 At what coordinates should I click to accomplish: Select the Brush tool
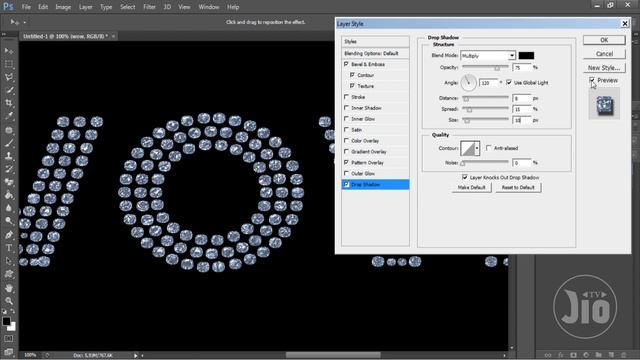click(x=9, y=143)
